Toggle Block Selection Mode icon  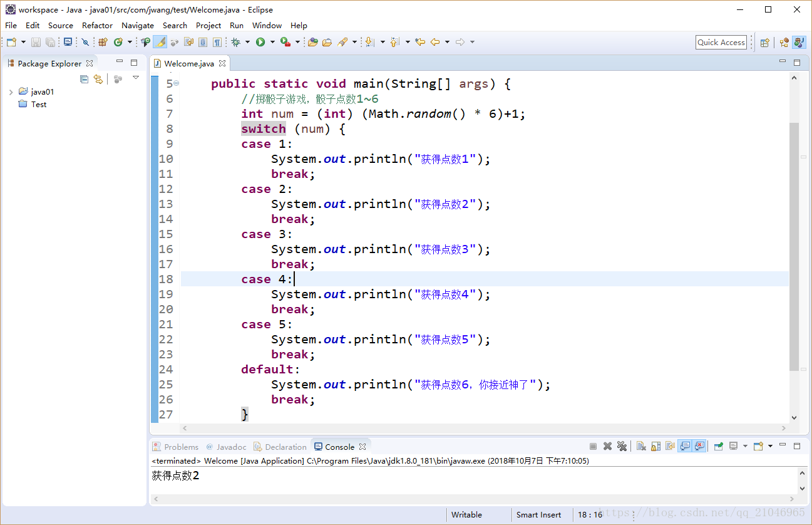(x=203, y=42)
